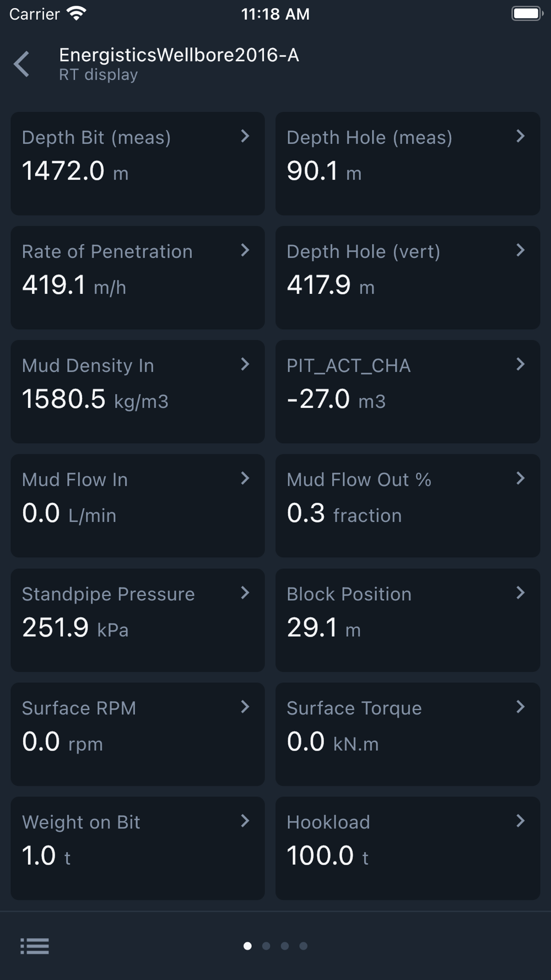
Task: Expand Depth Hole (meas) chevron
Action: pyautogui.click(x=520, y=136)
